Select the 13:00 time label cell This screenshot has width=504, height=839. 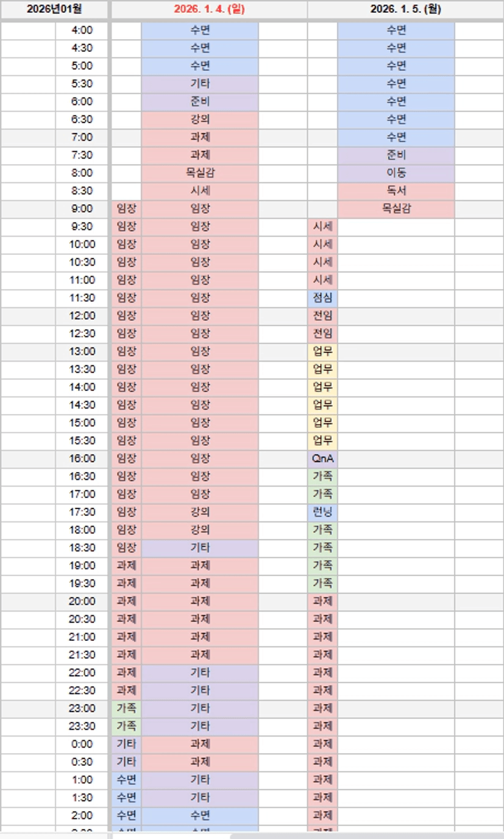pyautogui.click(x=82, y=352)
